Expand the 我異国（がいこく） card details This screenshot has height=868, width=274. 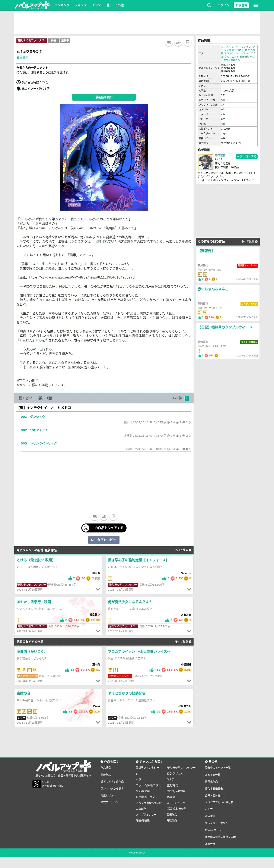point(98,681)
